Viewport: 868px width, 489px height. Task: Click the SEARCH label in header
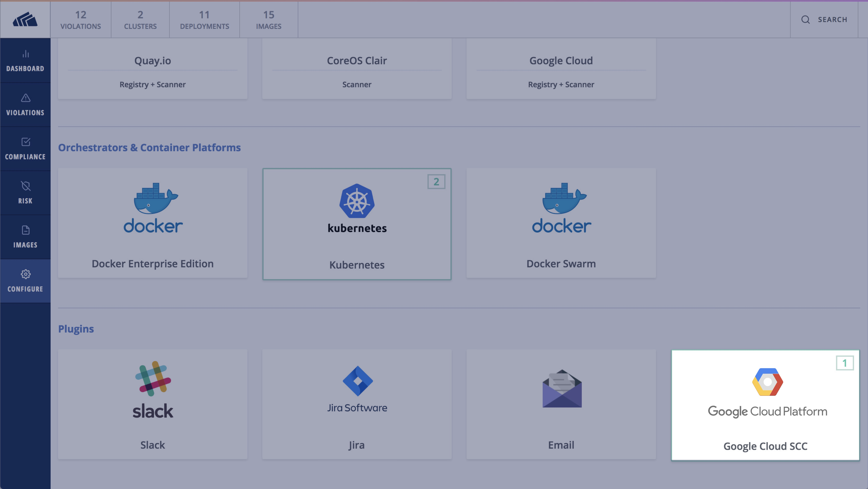pyautogui.click(x=832, y=20)
